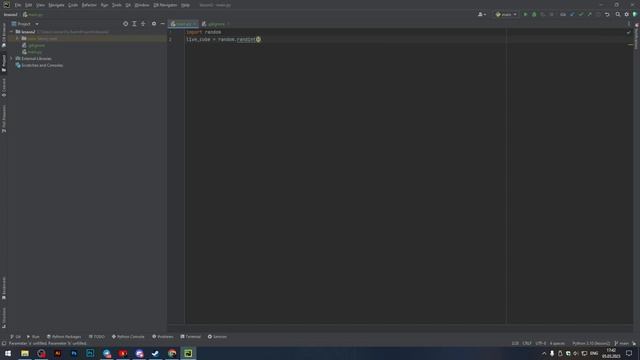Open the run configuration dropdown
640x360 pixels.
tap(506, 14)
